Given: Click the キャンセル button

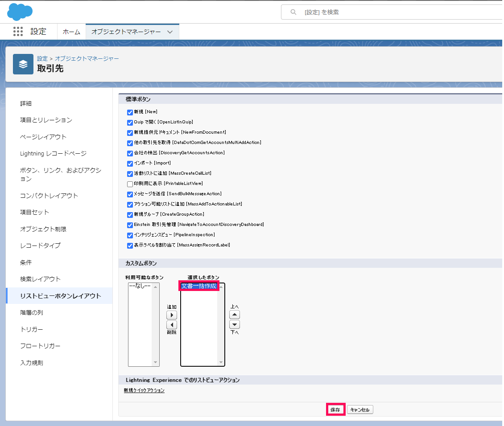Looking at the screenshot, I should click(360, 410).
